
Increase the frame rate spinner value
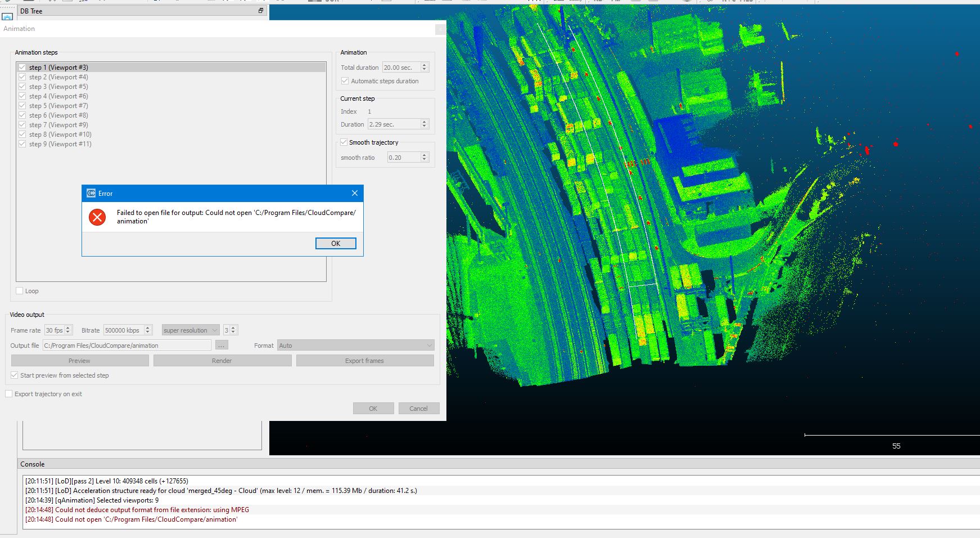68,328
